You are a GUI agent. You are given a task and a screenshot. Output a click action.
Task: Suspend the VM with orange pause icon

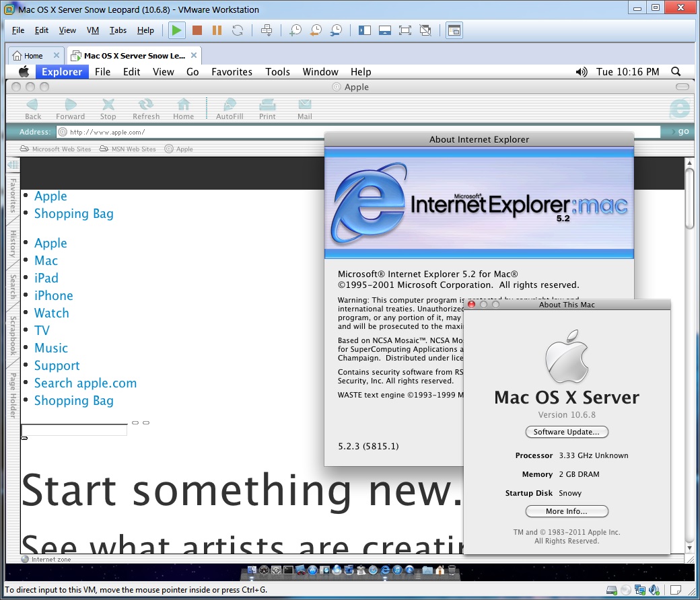[x=217, y=30]
